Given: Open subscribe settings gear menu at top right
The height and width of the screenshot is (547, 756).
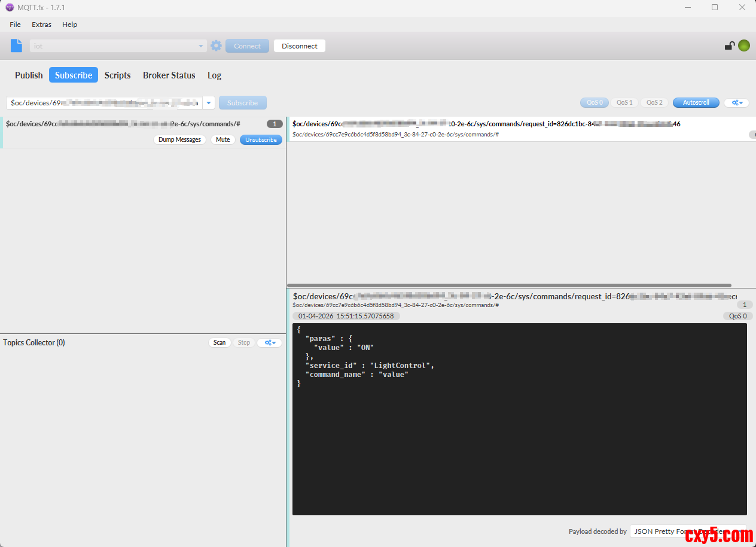Looking at the screenshot, I should pyautogui.click(x=736, y=103).
